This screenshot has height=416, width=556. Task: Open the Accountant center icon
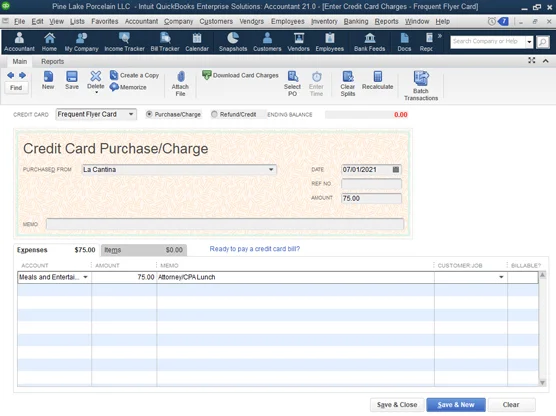click(x=19, y=42)
